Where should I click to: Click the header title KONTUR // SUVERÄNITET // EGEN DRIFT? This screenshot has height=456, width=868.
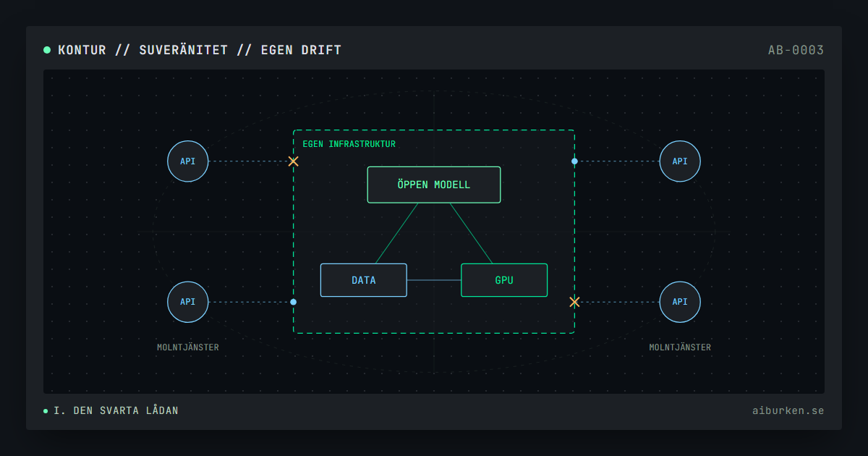200,50
